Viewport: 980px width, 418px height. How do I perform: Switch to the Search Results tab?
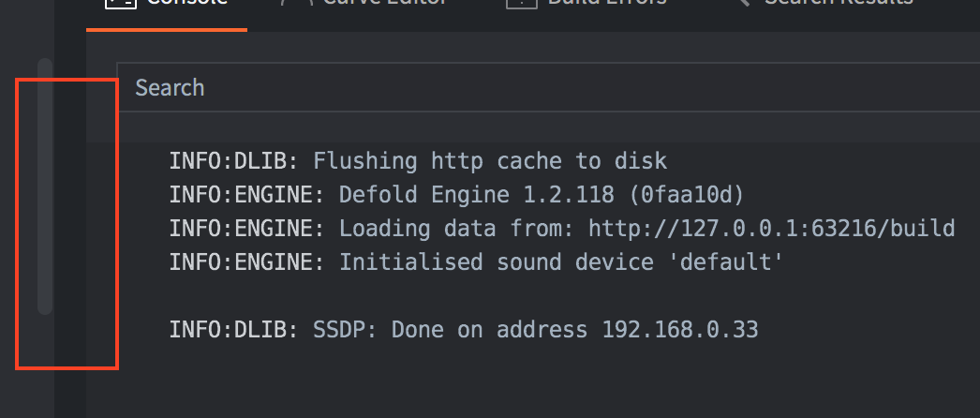838,4
